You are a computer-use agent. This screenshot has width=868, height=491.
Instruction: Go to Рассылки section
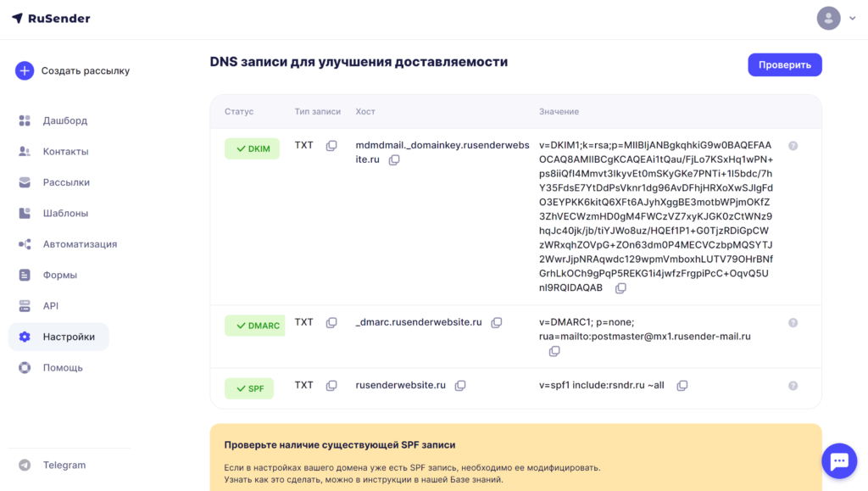click(x=66, y=182)
